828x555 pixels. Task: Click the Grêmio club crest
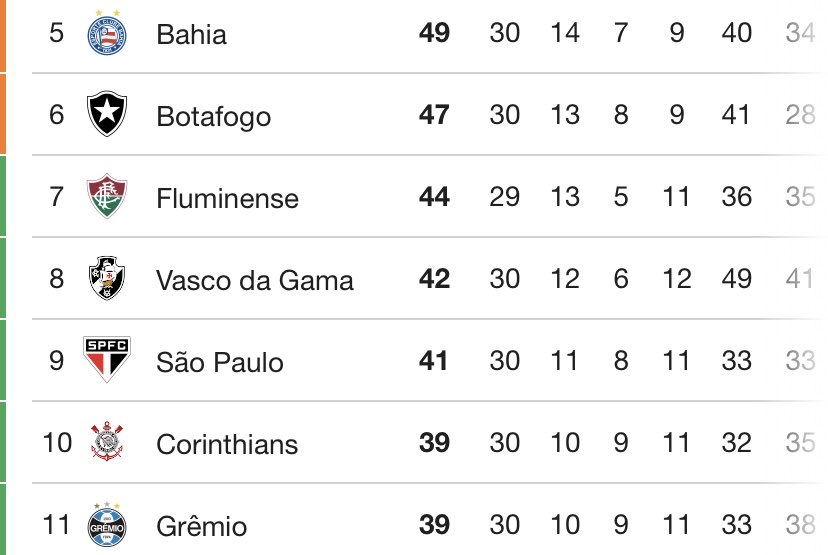click(105, 524)
